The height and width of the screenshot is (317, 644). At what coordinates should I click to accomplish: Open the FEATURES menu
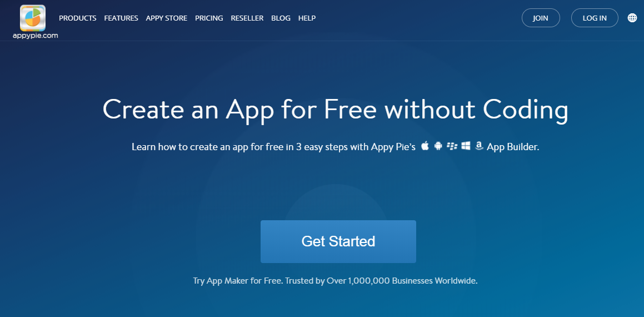[x=121, y=18]
